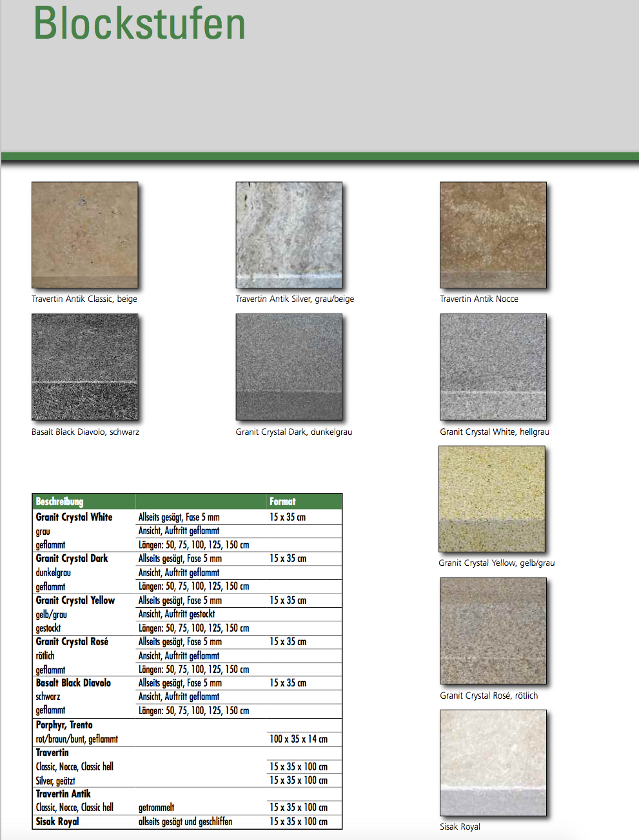Select the getrommelt table cell

156,808
